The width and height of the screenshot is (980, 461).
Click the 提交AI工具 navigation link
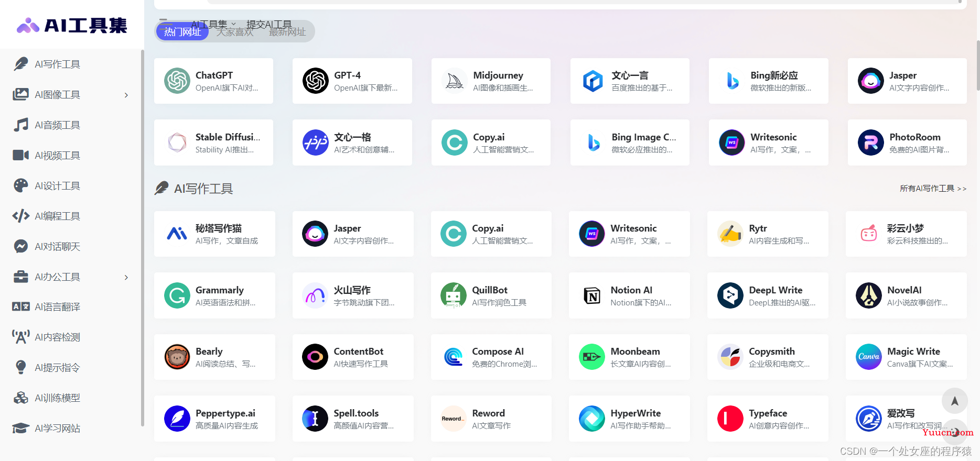coord(269,24)
